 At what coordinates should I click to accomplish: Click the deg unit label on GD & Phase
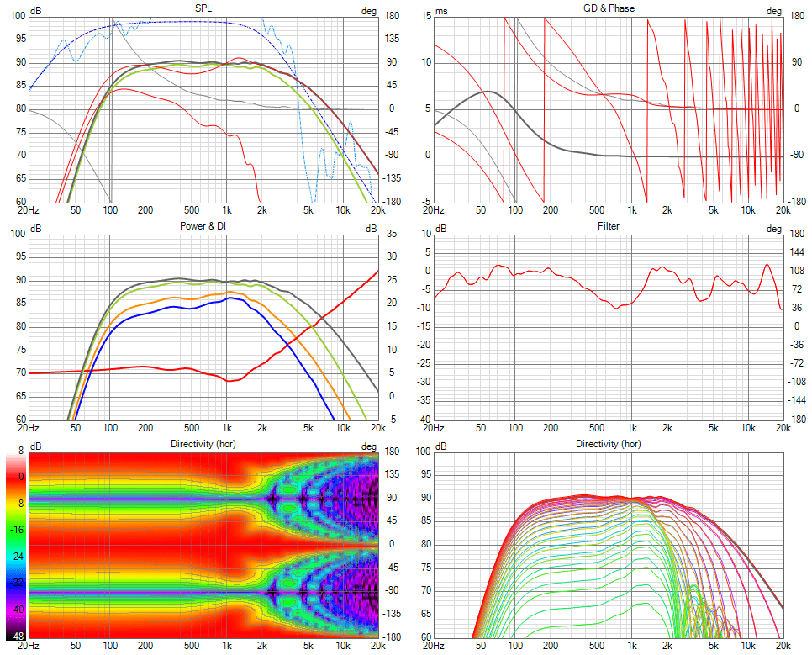point(774,12)
